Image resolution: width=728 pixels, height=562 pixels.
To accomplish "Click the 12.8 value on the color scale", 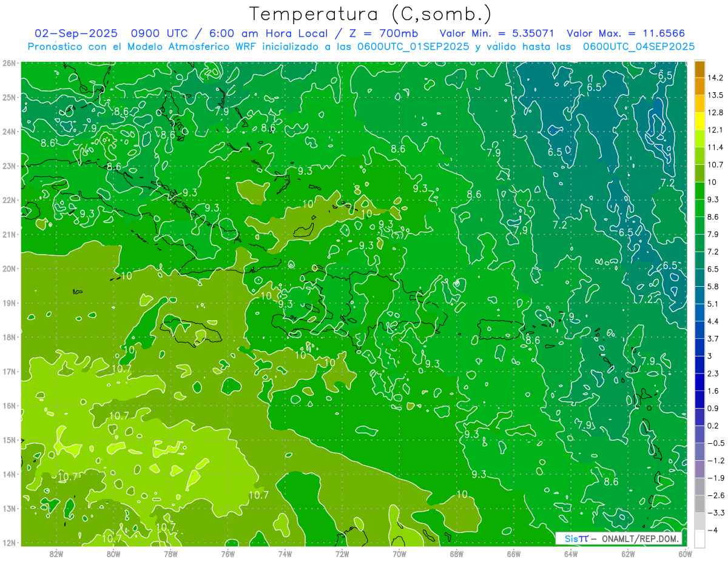I will coord(715,113).
